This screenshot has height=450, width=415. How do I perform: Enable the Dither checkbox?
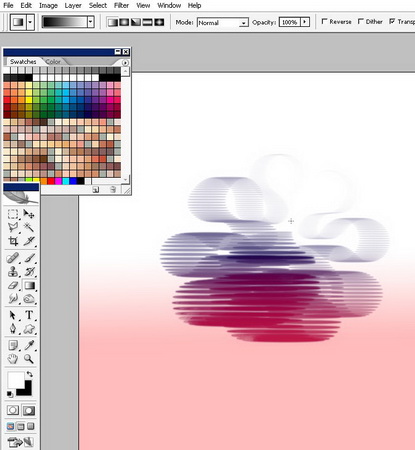pos(360,21)
